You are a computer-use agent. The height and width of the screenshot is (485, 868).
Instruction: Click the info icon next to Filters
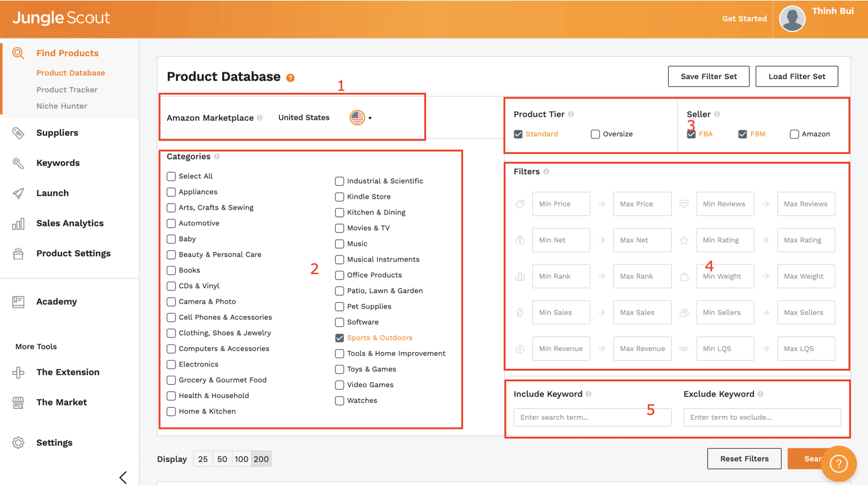[x=546, y=172]
